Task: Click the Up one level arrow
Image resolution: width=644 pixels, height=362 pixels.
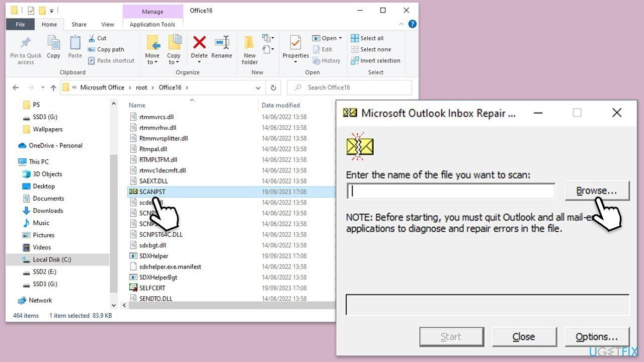Action: pyautogui.click(x=53, y=87)
